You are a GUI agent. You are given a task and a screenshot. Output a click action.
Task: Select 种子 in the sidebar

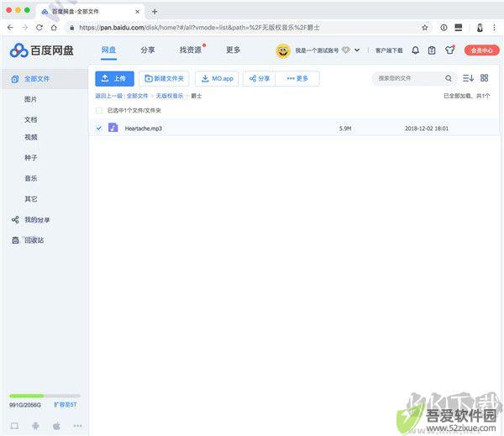pos(31,158)
